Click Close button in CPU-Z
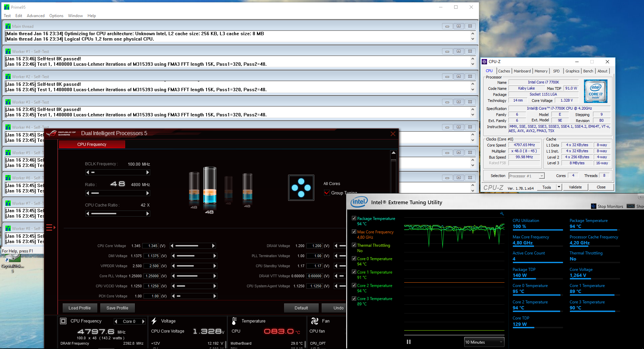 tap(601, 187)
